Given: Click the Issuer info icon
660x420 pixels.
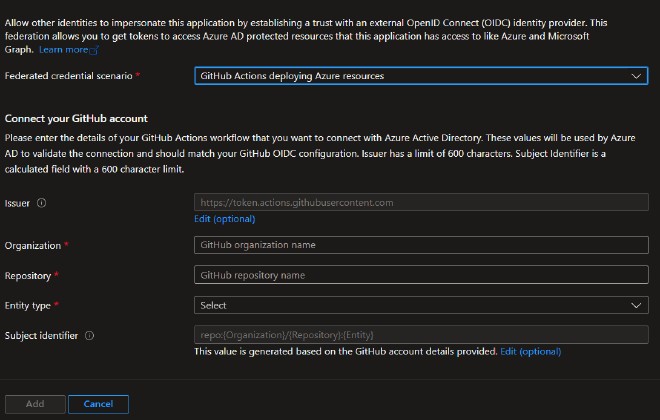Looking at the screenshot, I should tap(41, 203).
